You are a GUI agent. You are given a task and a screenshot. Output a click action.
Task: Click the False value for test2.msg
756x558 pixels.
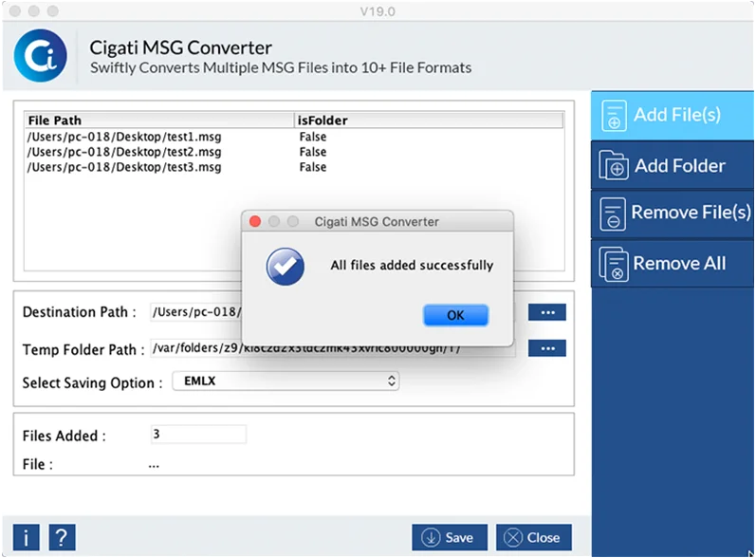tap(313, 152)
